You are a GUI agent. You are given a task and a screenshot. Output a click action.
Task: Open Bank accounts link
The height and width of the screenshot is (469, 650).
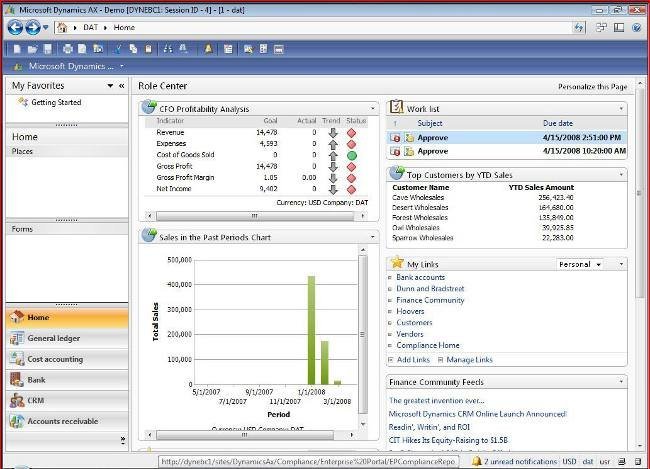click(420, 277)
